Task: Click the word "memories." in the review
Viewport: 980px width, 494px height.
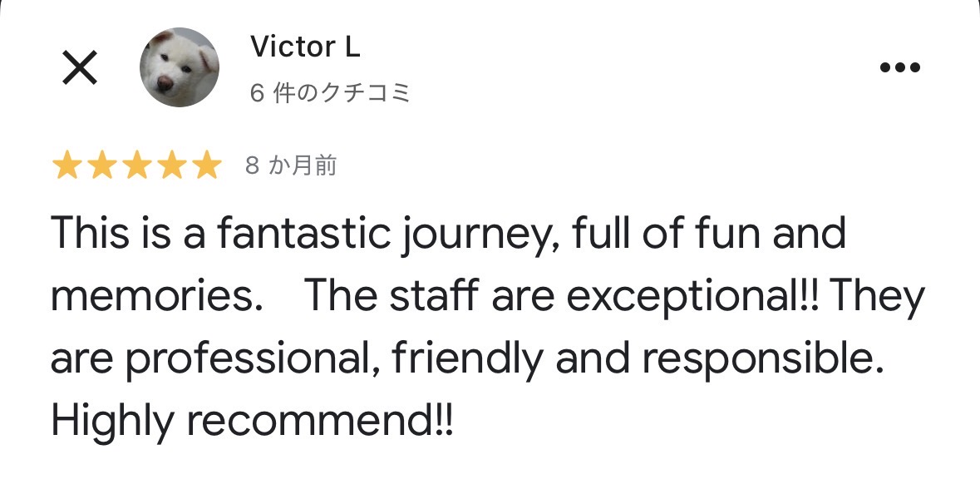Action: [x=152, y=297]
